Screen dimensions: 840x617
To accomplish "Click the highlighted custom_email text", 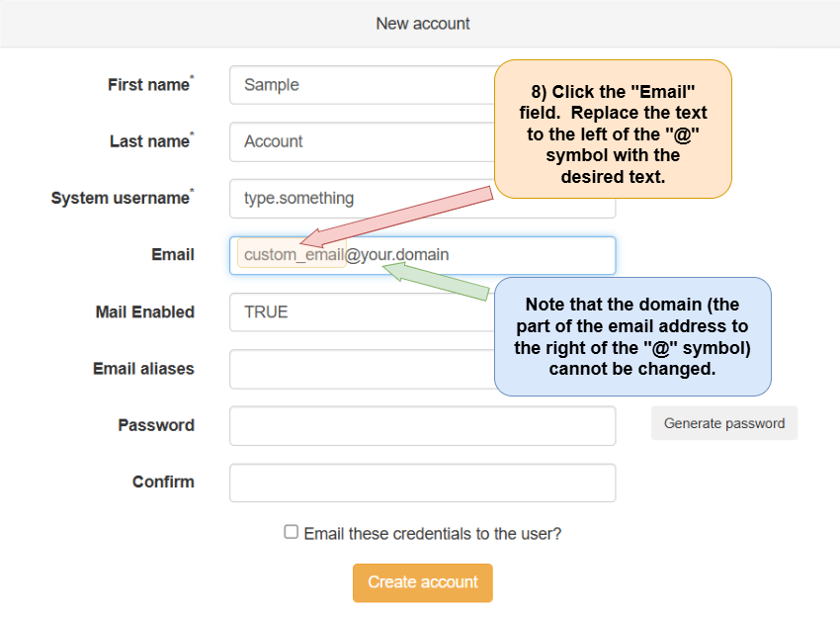I will pyautogui.click(x=292, y=255).
